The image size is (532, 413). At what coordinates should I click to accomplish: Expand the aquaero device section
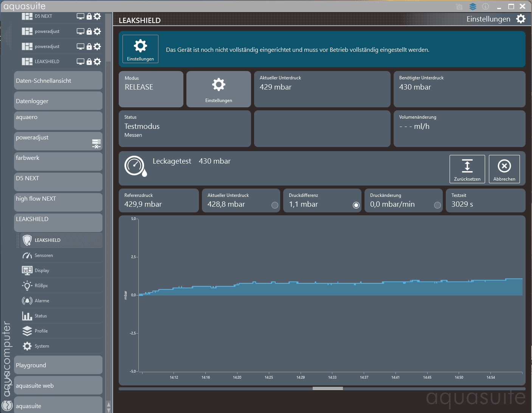click(x=58, y=121)
